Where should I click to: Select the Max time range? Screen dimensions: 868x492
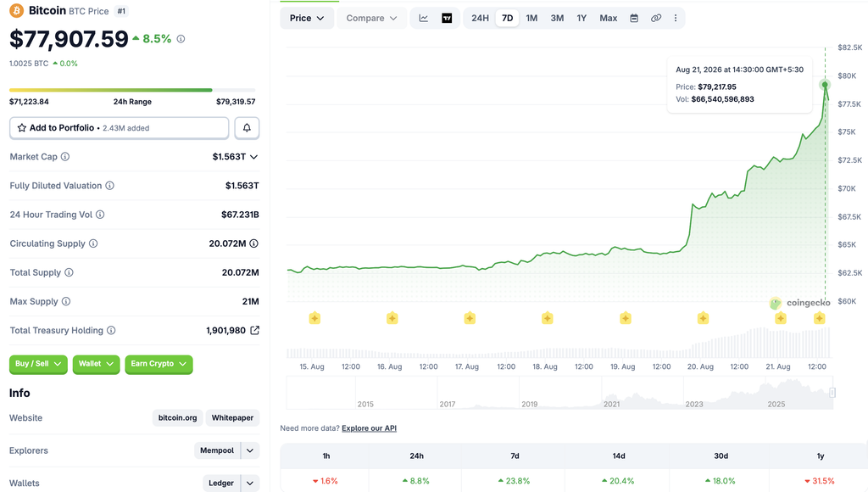(x=608, y=19)
